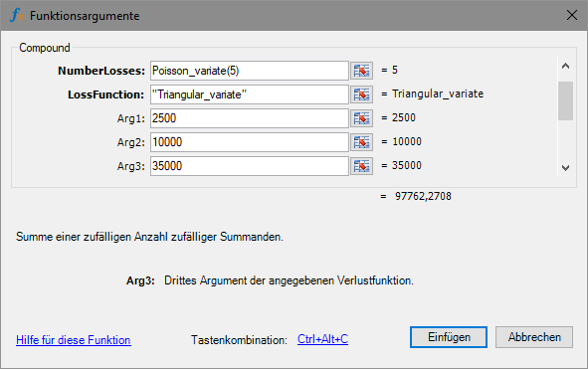This screenshot has width=588, height=369.
Task: Click the evaluated value '= 10000'
Action: tap(402, 141)
